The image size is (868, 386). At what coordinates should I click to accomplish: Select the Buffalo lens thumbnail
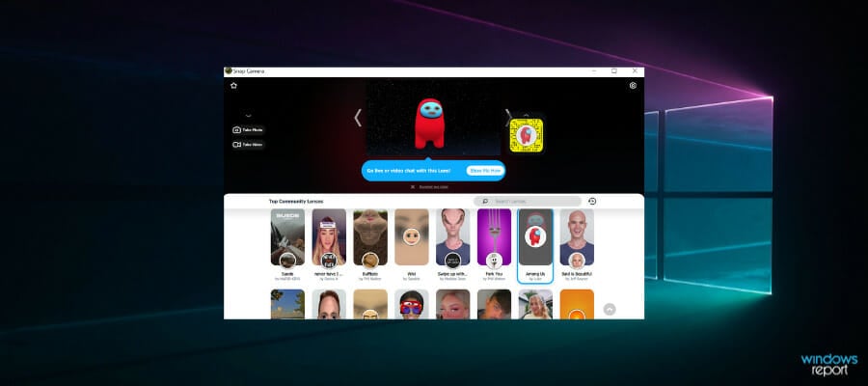[x=369, y=237]
